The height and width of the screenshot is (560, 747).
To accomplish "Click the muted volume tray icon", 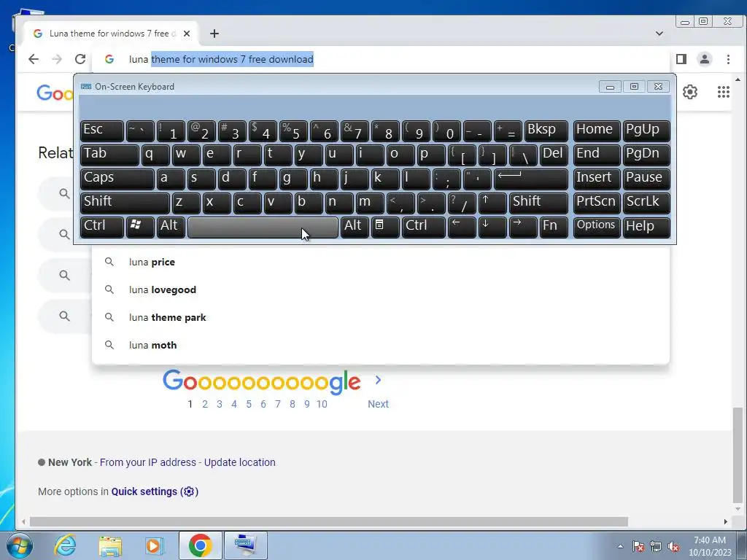I will 673,546.
